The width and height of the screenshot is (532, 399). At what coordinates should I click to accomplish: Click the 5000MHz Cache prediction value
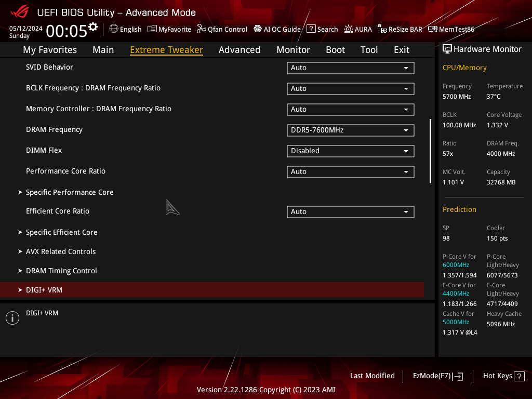click(x=456, y=322)
